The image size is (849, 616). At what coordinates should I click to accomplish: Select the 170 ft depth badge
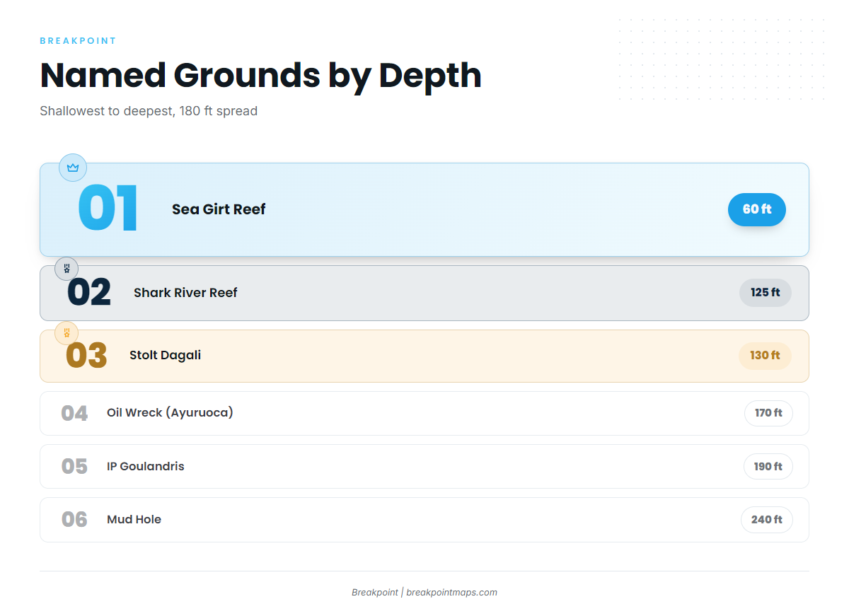pos(768,413)
